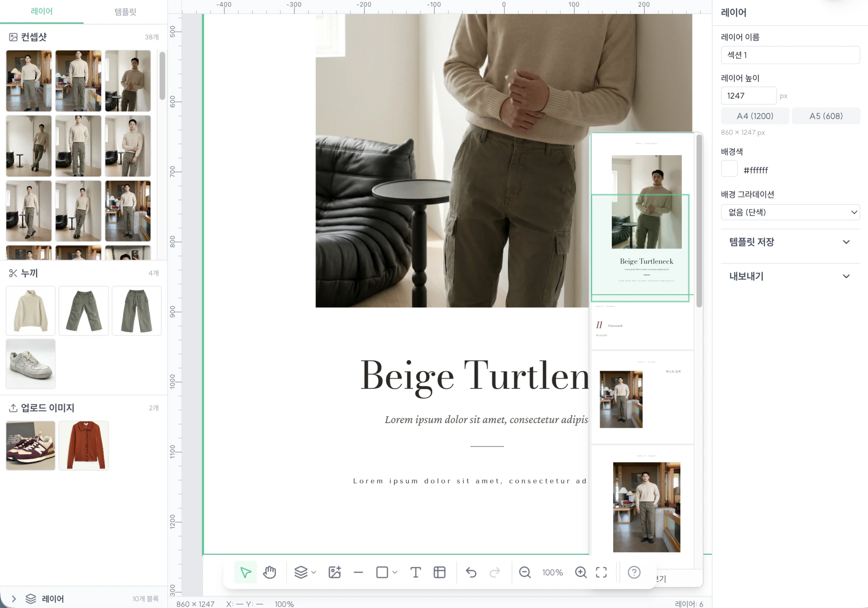Screen dimensions: 868x608
Task: Activate the hand pan tool
Action: click(x=270, y=573)
